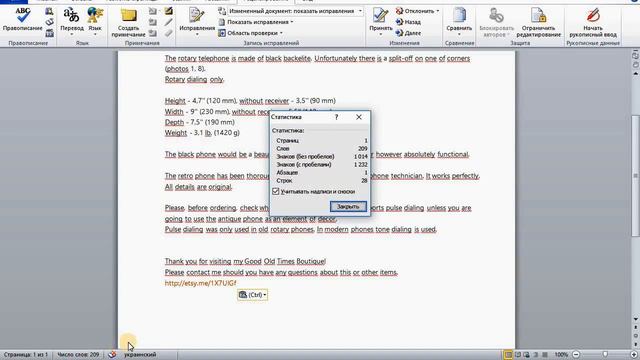Open the Отклонить dropdown arrow
The width and height of the screenshot is (640, 360).
[x=438, y=11]
